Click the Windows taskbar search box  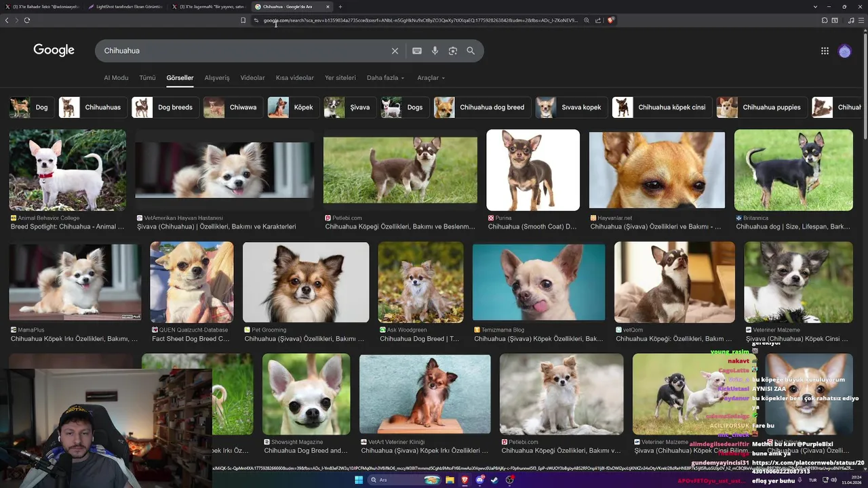404,480
